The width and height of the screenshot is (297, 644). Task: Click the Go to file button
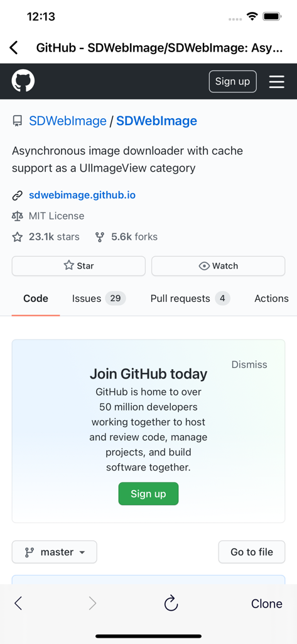point(251,552)
